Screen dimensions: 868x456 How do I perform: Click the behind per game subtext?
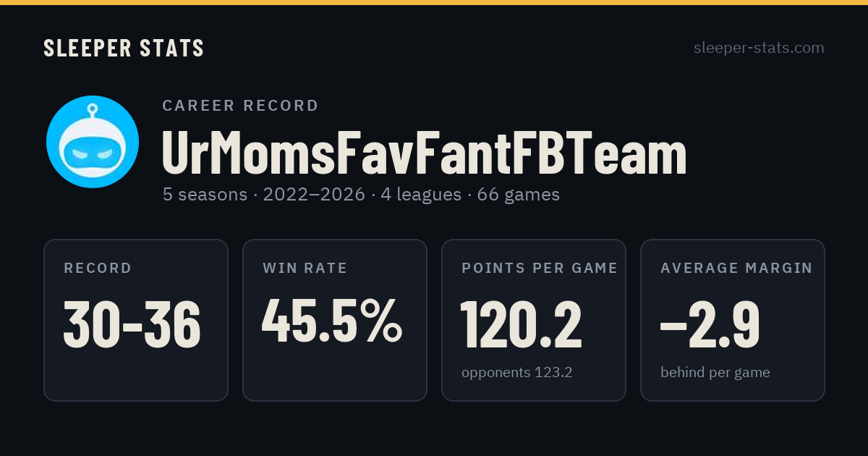[715, 373]
